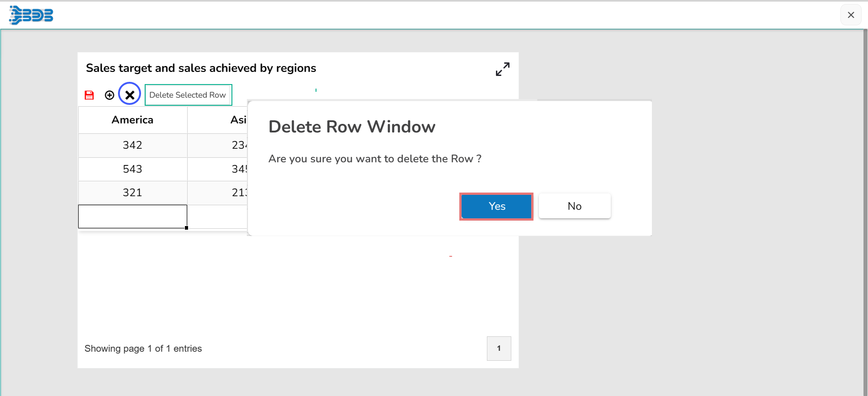Click the fill handle on the selected cell
Viewport: 868px width, 396px height.
click(186, 228)
